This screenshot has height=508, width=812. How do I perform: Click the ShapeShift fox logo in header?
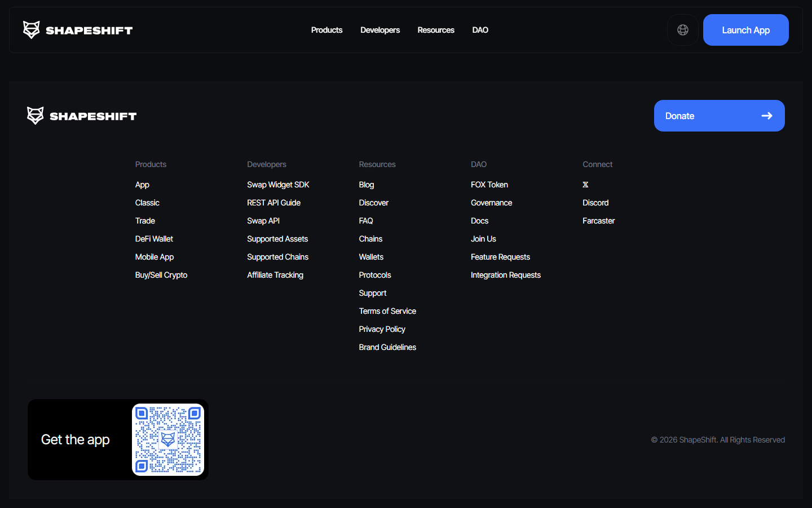click(78, 30)
